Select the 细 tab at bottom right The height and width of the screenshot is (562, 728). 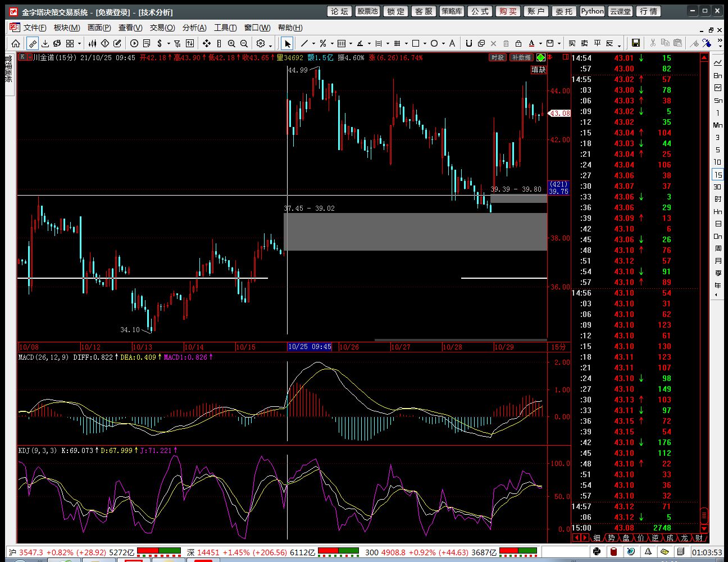point(597,538)
